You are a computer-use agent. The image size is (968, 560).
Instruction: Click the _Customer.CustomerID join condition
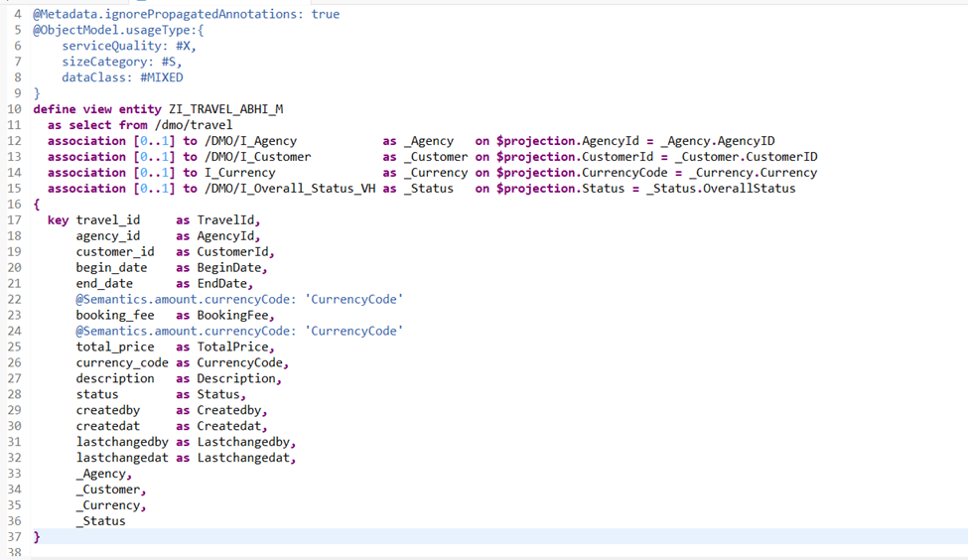746,157
